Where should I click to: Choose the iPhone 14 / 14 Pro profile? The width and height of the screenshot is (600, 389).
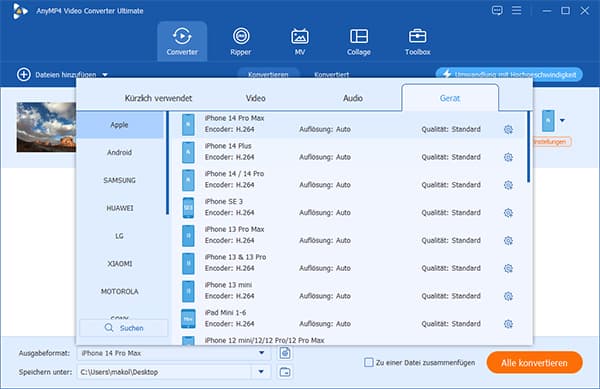coord(349,180)
